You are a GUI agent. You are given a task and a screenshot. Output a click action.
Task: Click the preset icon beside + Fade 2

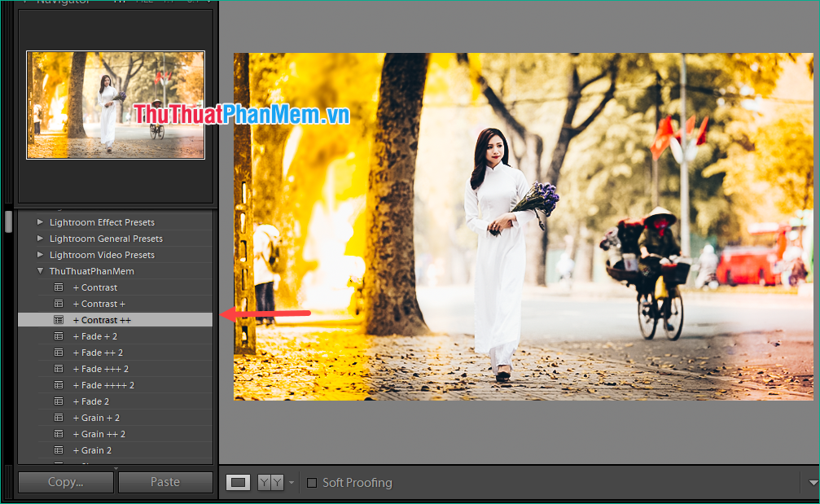[58, 401]
